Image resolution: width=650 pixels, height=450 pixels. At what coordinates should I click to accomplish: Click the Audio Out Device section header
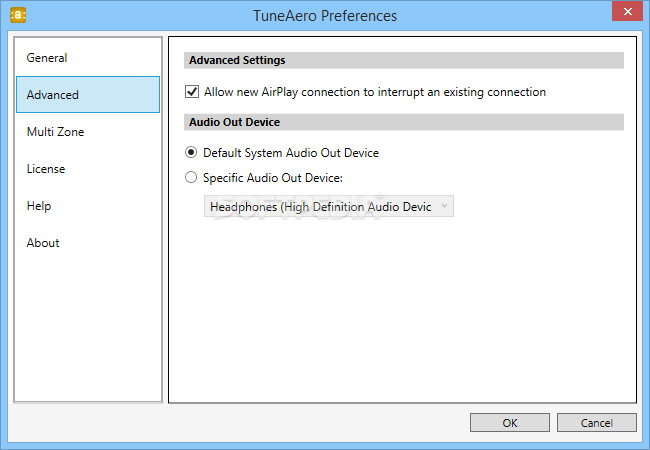[x=404, y=122]
